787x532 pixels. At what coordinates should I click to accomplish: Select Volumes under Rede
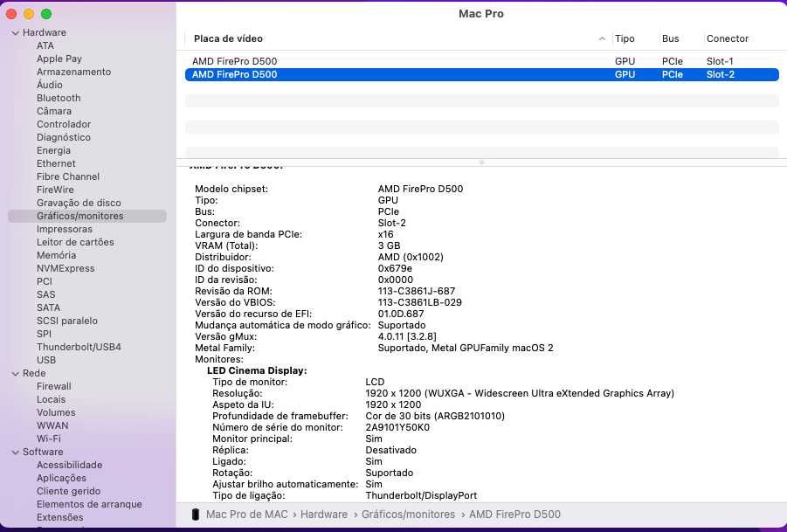tap(56, 412)
